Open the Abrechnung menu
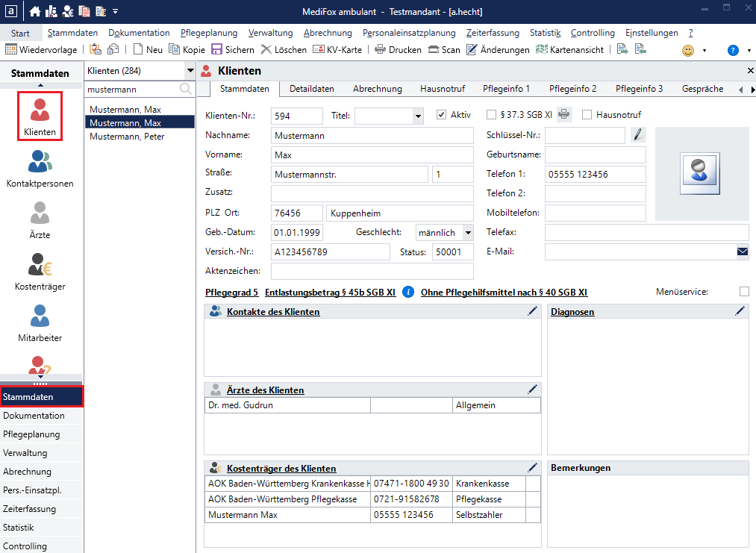This screenshot has height=553, width=756. pyautogui.click(x=328, y=33)
